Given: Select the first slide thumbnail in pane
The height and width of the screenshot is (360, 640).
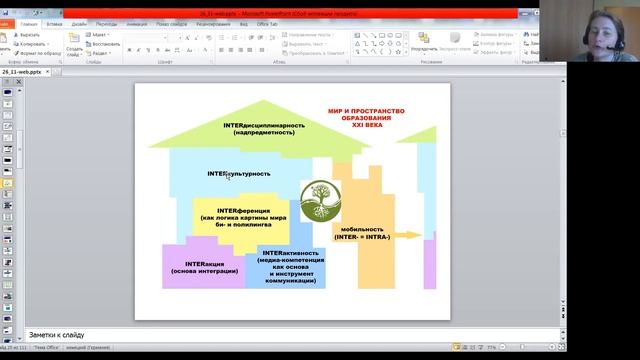Looking at the screenshot, I should click(x=7, y=93).
